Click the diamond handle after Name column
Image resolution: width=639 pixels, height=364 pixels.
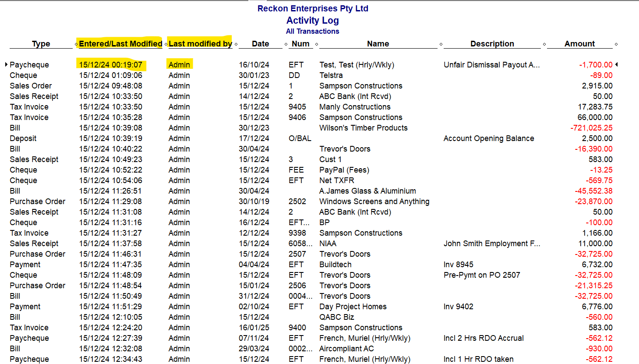pos(441,44)
